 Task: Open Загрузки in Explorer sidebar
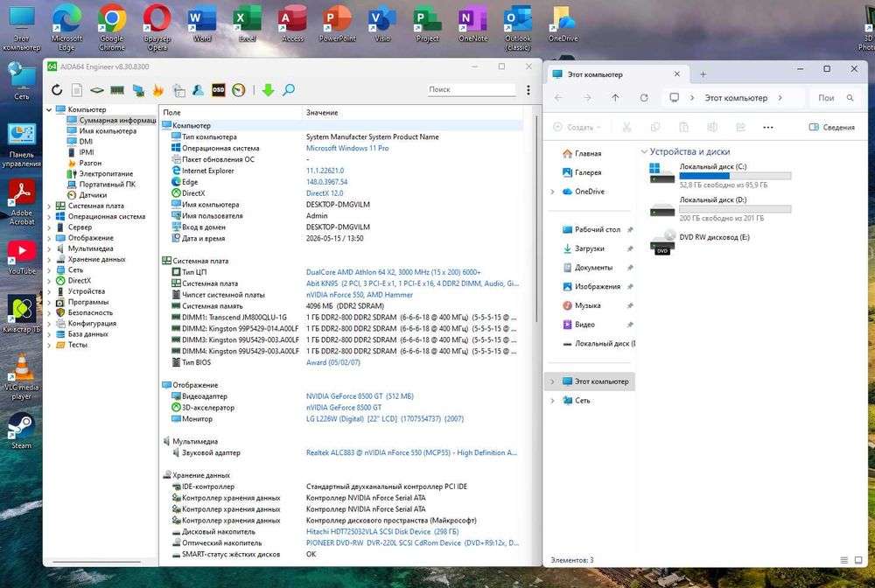pos(589,248)
